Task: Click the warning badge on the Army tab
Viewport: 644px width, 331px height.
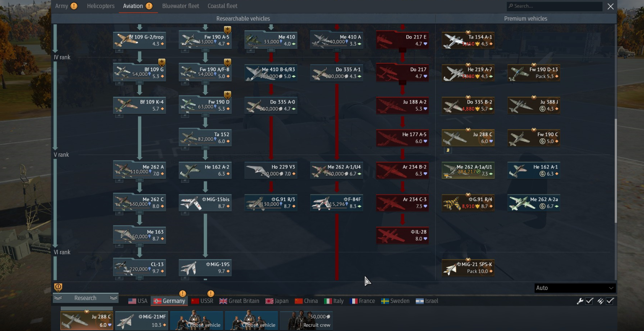Action: [74, 6]
